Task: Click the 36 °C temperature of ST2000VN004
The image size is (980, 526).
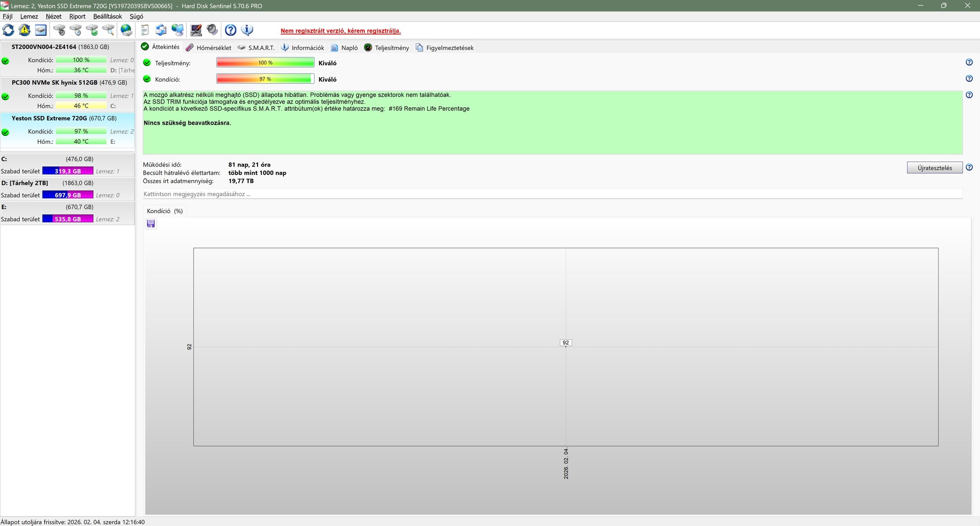Action: (x=81, y=70)
